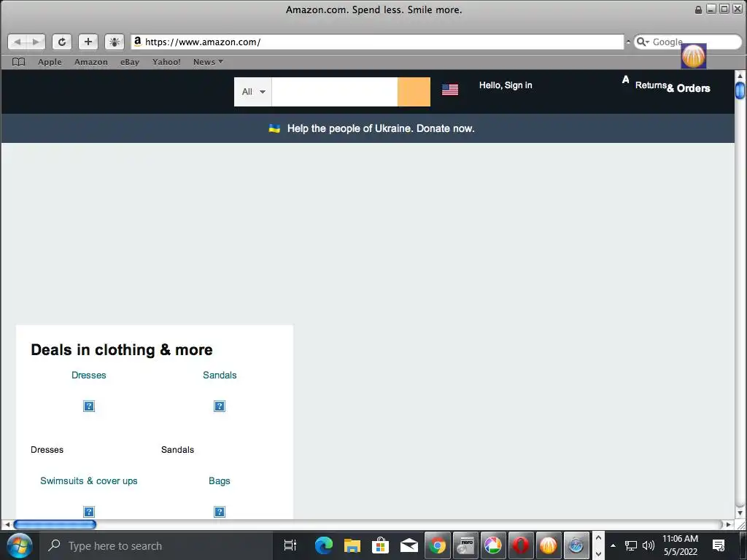Click the Windows Type here to search box

(x=156, y=545)
